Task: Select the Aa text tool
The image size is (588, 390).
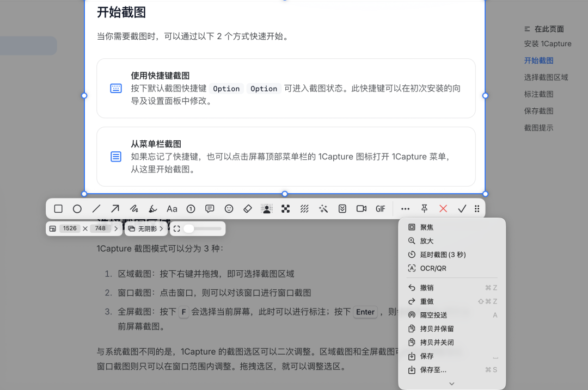Action: click(171, 209)
